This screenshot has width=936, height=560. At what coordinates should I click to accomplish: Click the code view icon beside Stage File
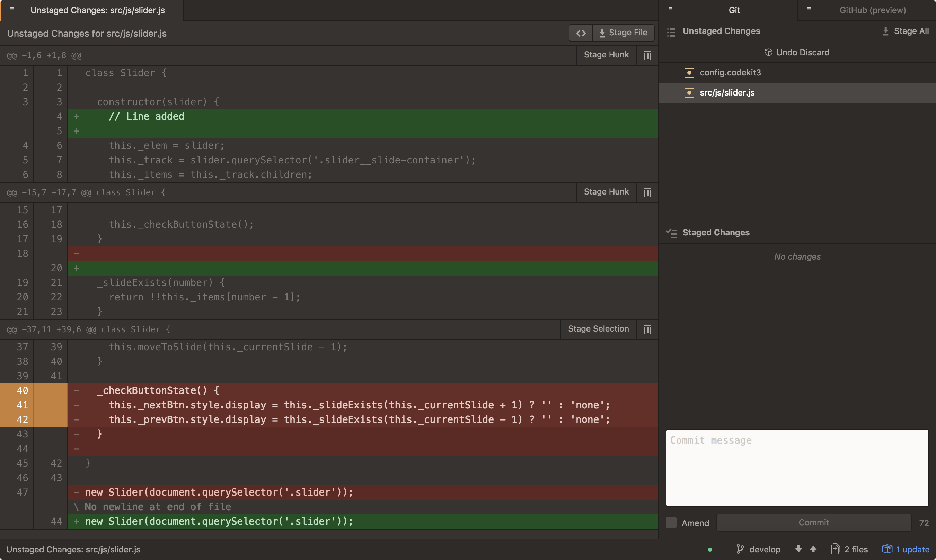[581, 33]
